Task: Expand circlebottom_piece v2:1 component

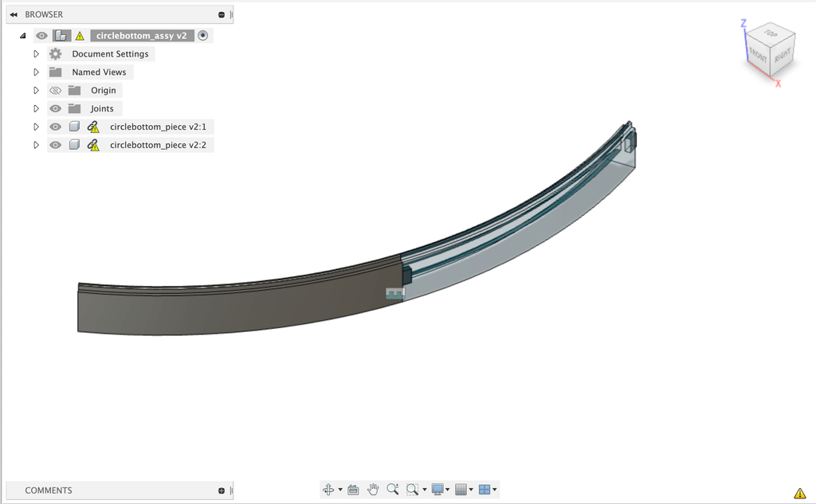Action: 37,127
